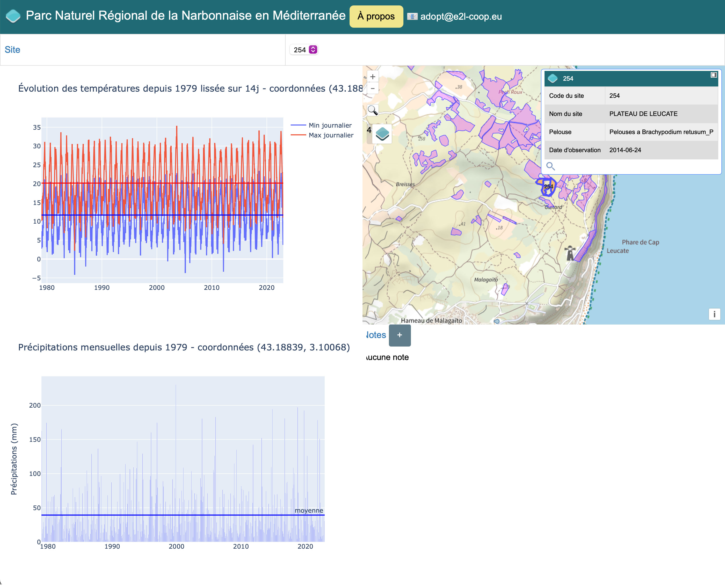
Task: Click the lighthouse icon on the map
Action: (570, 253)
